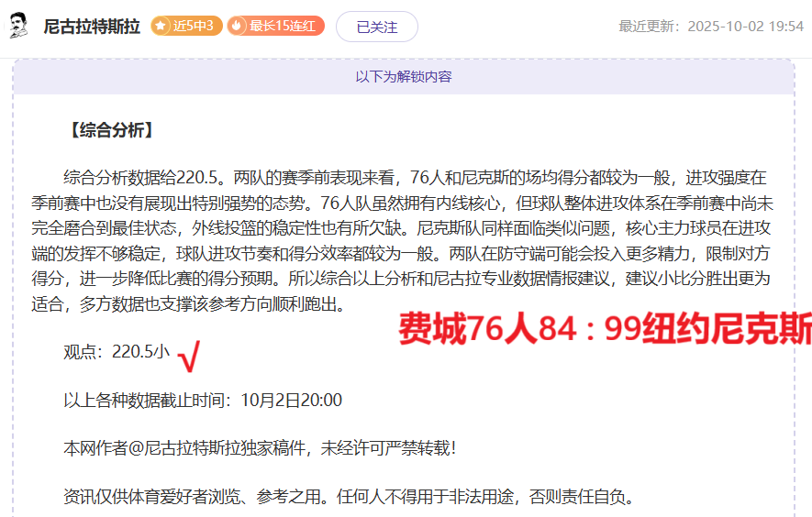Click the 近5中3 badge
Image resolution: width=812 pixels, height=517 pixels.
click(x=186, y=26)
